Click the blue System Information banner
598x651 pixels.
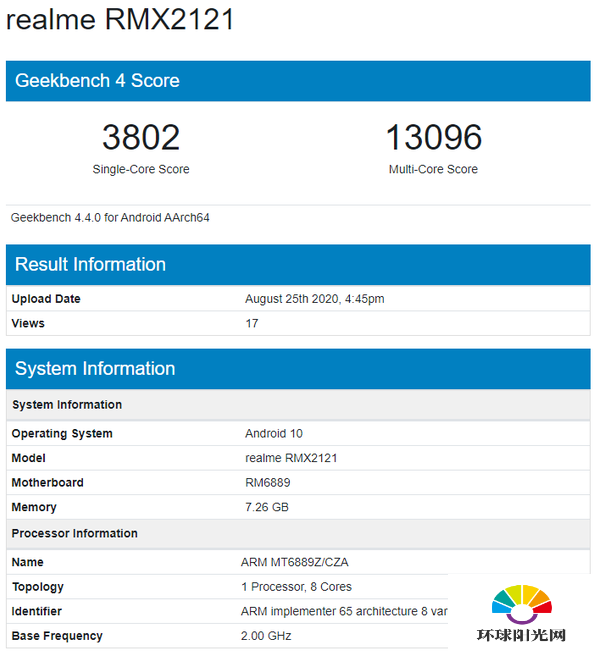pos(298,369)
